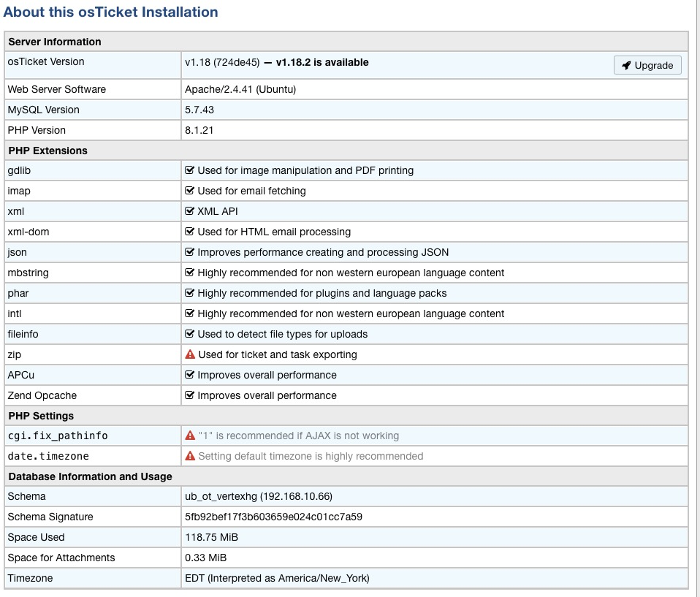
Task: Click the 'Zend Opcache' extension name
Action: tap(42, 395)
